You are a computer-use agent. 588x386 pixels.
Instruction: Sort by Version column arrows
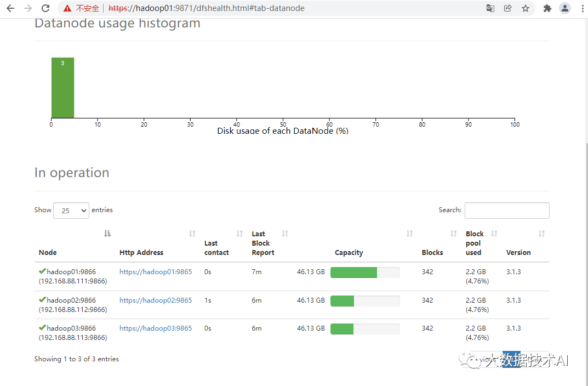click(x=541, y=234)
